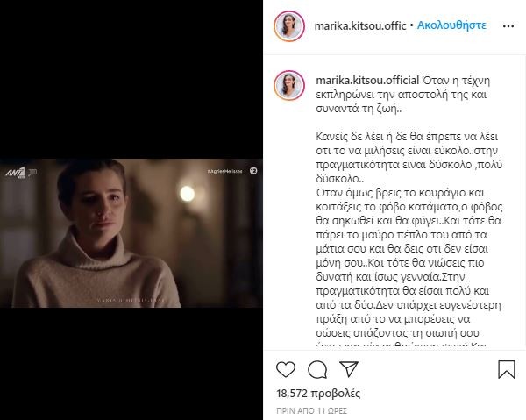Click the age rating 12 badge in video
This screenshot has height=420, width=526.
tap(253, 171)
